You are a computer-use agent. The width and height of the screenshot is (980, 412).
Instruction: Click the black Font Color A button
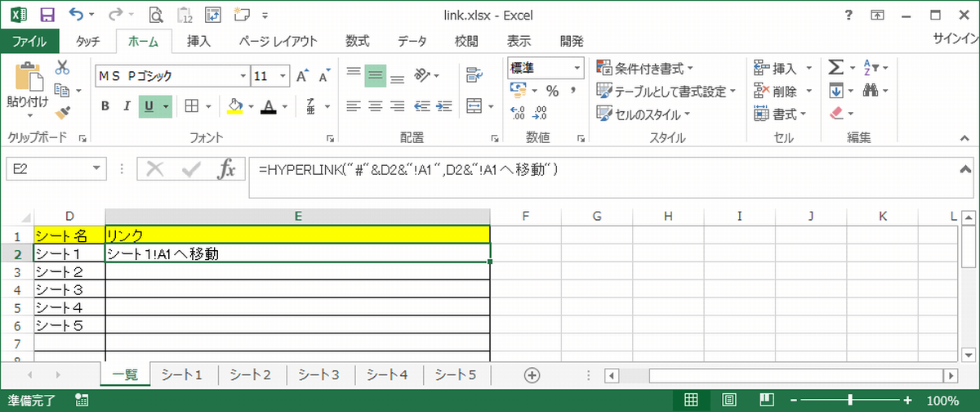click(268, 106)
